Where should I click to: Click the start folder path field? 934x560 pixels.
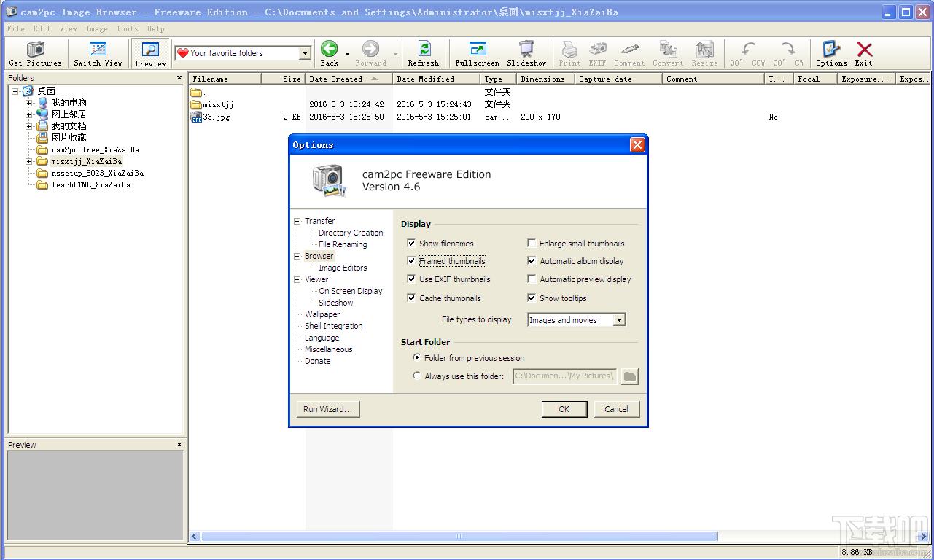point(565,376)
